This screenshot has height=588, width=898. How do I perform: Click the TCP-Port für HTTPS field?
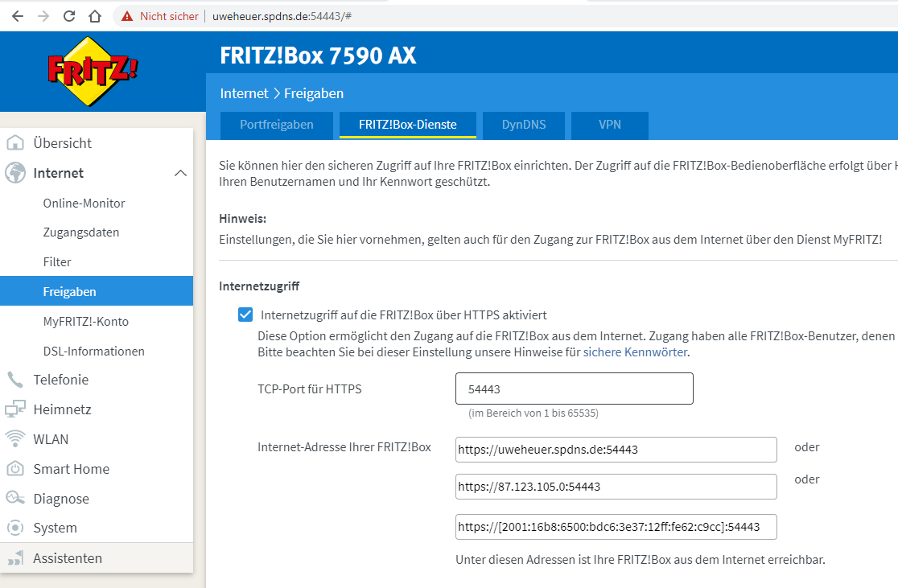pyautogui.click(x=574, y=389)
